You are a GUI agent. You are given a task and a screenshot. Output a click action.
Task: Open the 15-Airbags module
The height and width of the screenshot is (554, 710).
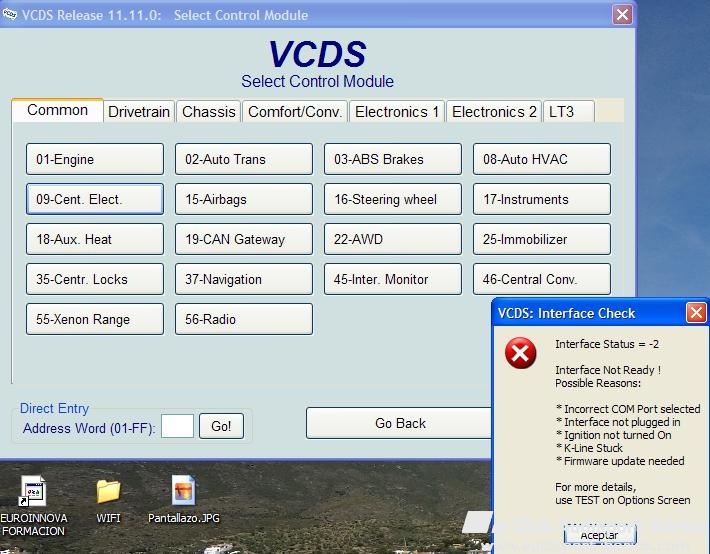coord(244,199)
